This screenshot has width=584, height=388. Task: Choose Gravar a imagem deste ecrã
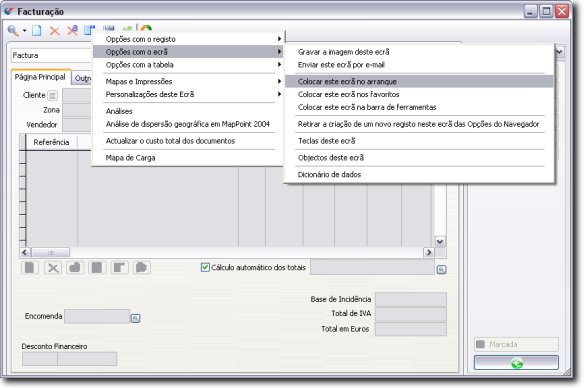click(419, 52)
